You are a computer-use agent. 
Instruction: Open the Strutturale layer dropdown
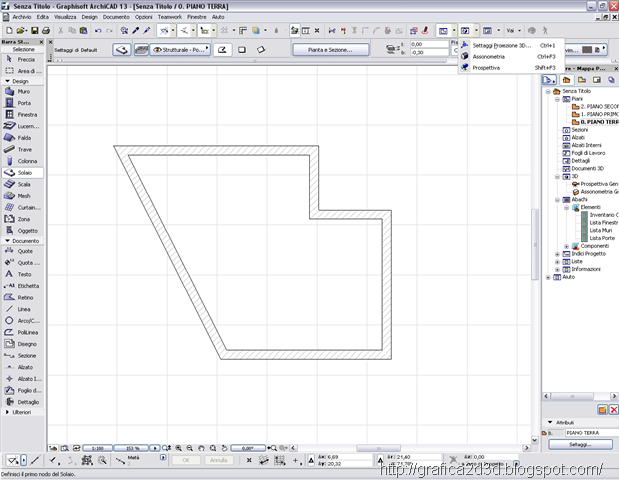coord(180,50)
